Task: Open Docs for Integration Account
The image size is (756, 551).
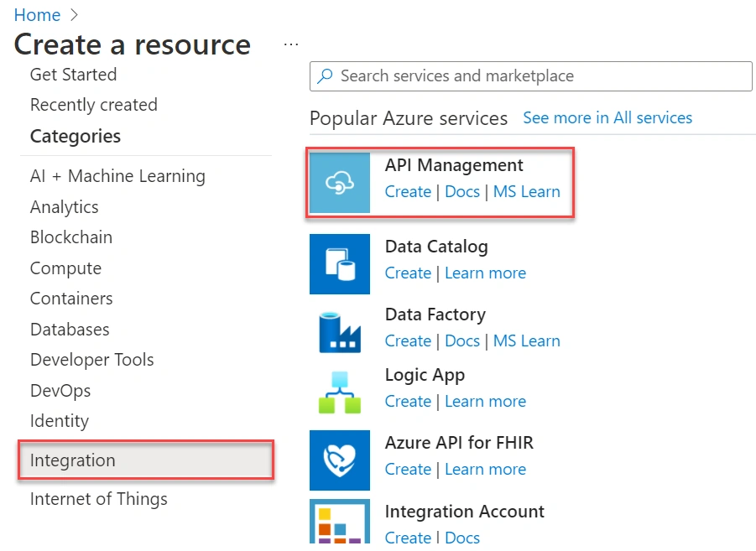Action: [x=462, y=537]
